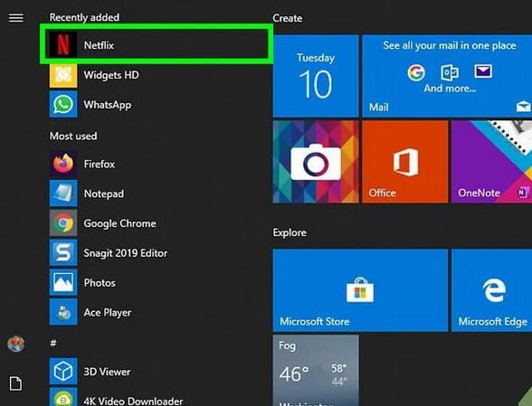Open the Weather tile showing Fog 46°
The width and height of the screenshot is (532, 406).
(x=316, y=371)
